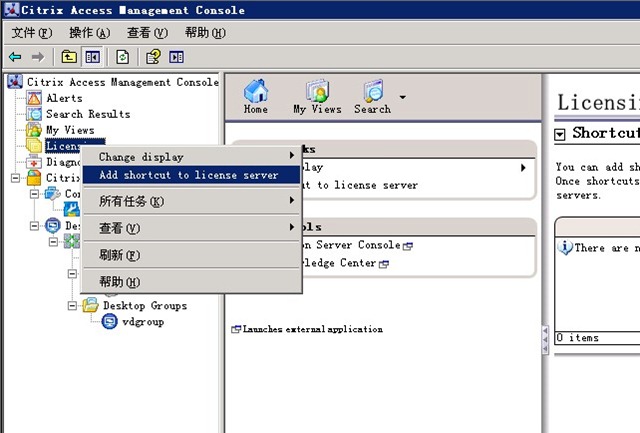Click the Help question mark toolbar icon

[153, 57]
